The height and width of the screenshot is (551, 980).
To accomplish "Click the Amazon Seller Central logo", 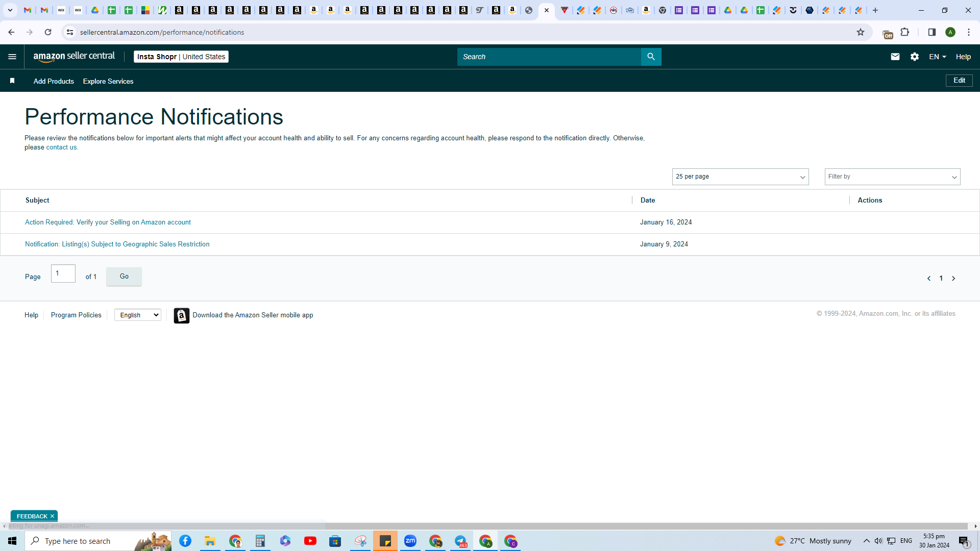I will [74, 57].
